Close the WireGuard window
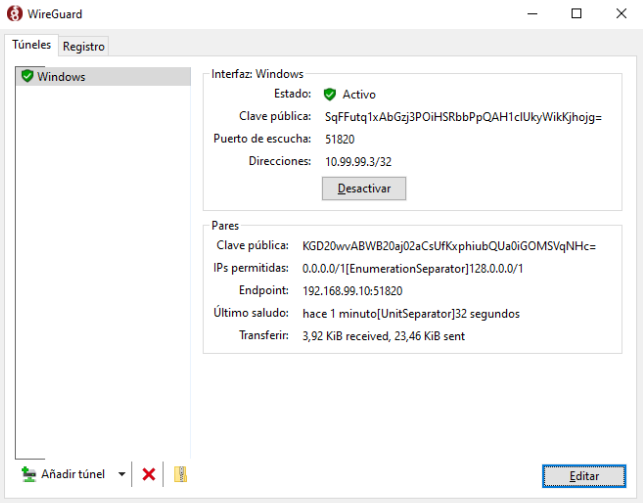 click(621, 14)
